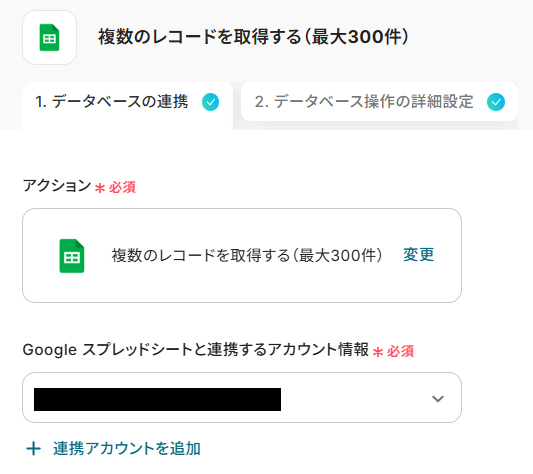533x474 pixels.
Task: Click the 必須 marker beside アクション
Action: tap(122, 187)
